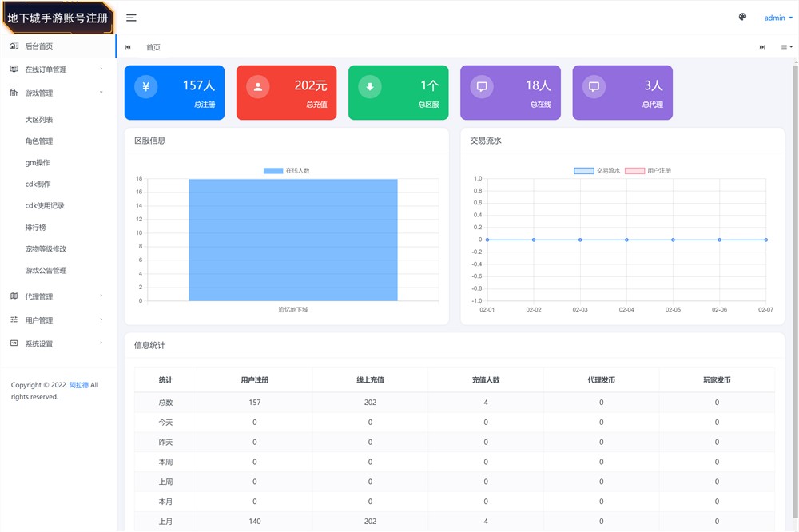Click the chat icon on 总在线 card

pos(481,87)
